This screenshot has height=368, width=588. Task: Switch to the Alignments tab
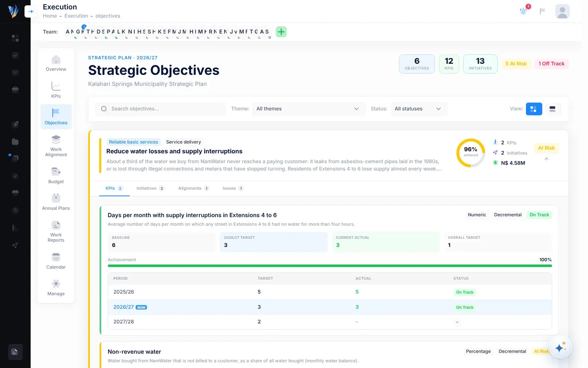click(x=194, y=188)
